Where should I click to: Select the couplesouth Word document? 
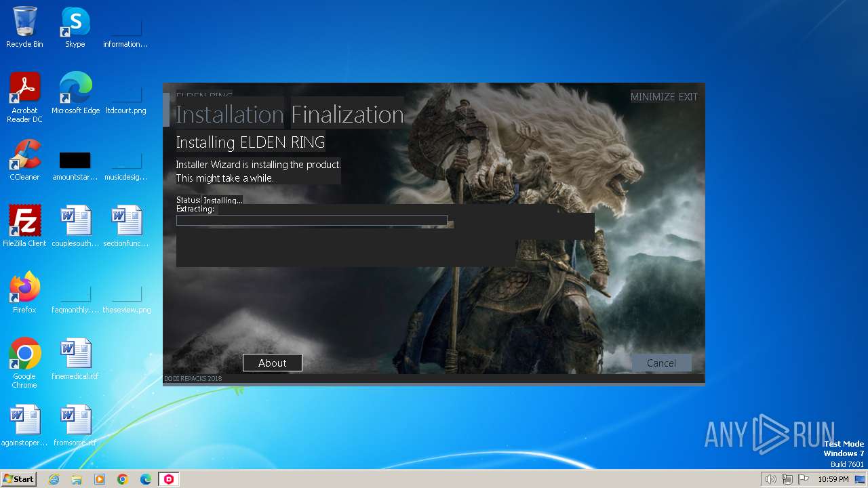[75, 226]
